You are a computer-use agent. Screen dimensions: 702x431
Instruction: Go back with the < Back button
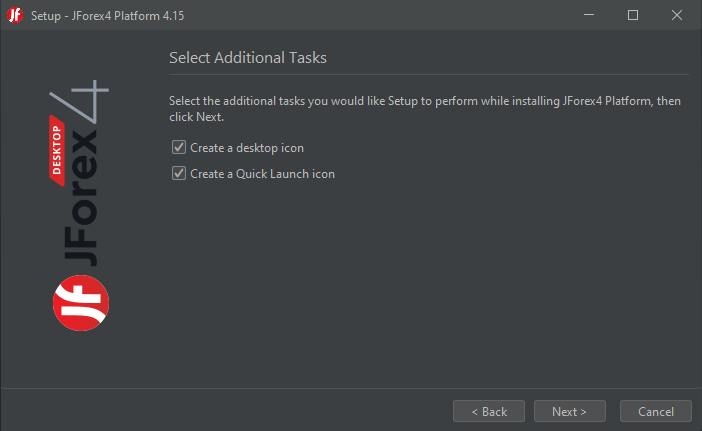click(489, 411)
